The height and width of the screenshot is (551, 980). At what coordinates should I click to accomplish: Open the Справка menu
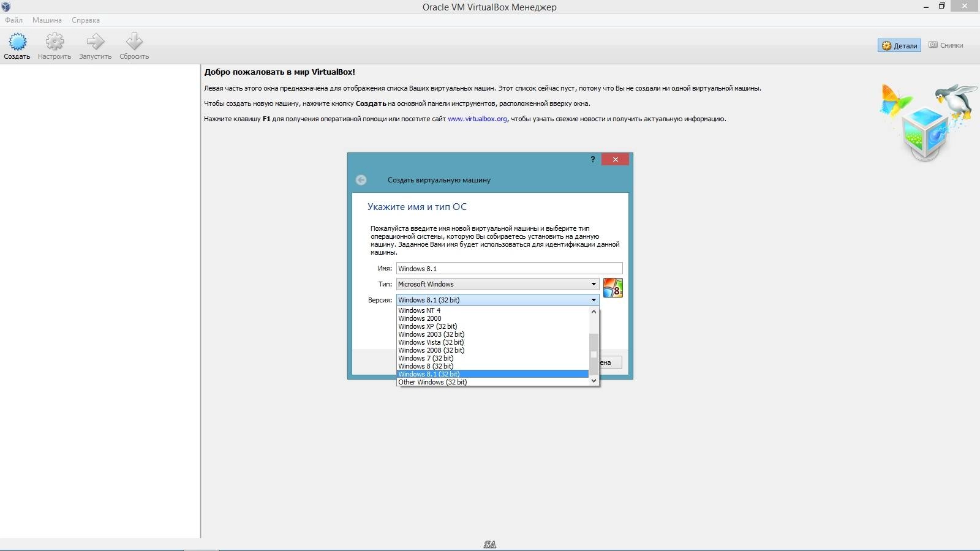pyautogui.click(x=86, y=20)
